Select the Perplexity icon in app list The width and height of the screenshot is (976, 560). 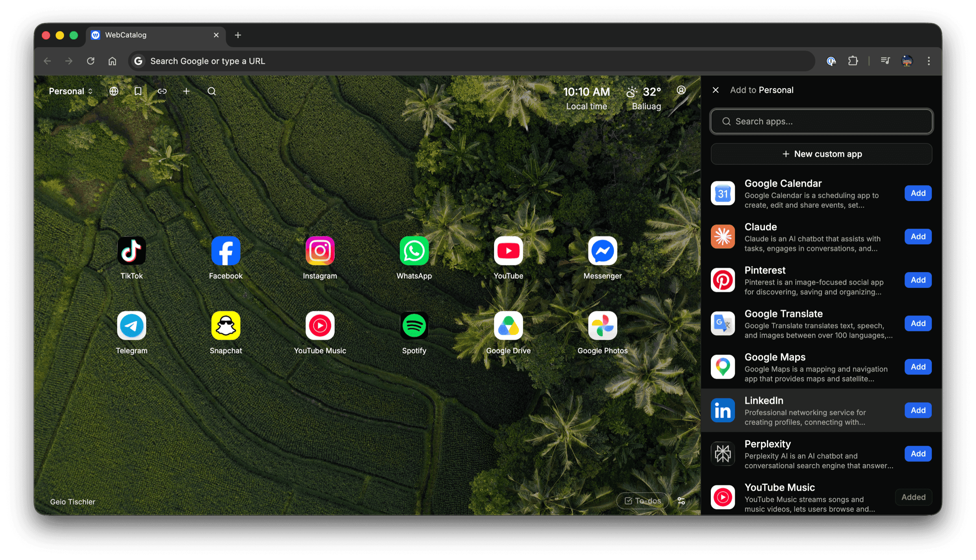[723, 454]
